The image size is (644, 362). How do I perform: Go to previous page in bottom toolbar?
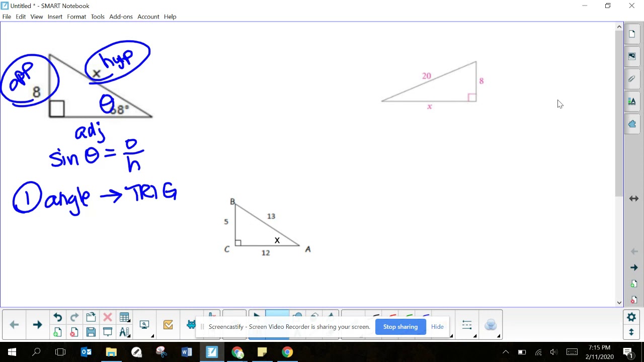point(14,325)
